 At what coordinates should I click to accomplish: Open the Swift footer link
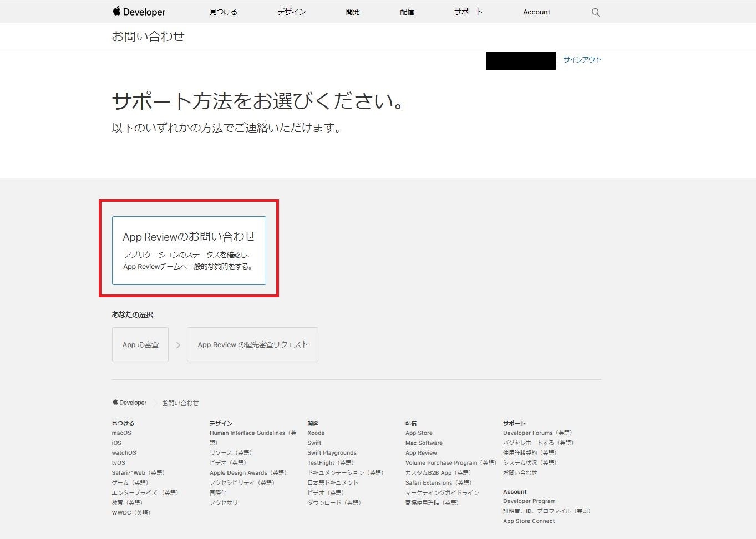point(314,443)
